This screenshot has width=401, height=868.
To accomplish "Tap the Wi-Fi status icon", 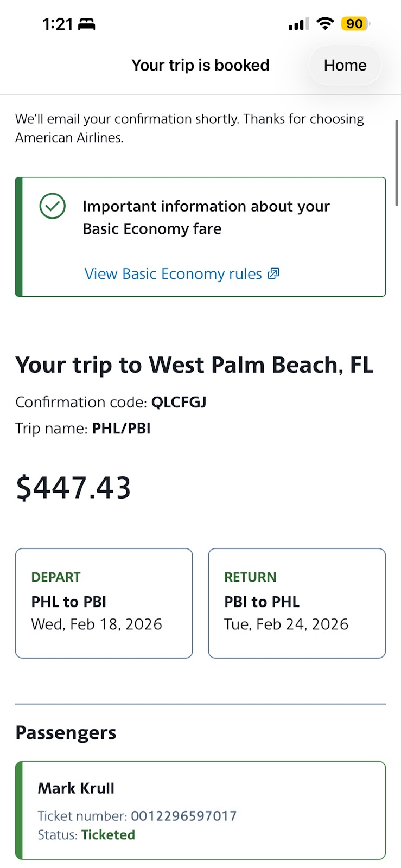I will (324, 24).
